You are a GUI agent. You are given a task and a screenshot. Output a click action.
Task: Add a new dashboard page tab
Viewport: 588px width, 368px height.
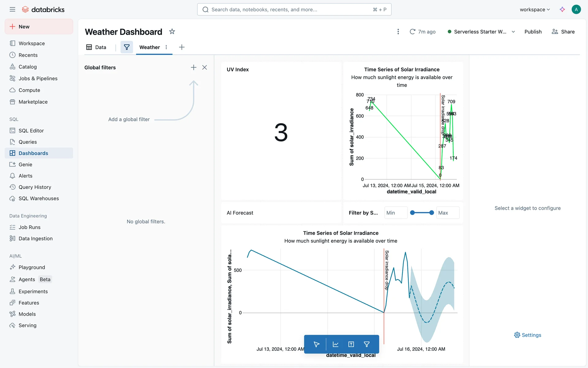(182, 47)
